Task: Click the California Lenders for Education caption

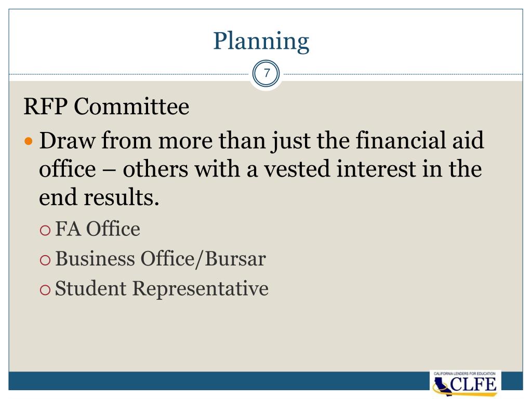Action: pos(464,373)
